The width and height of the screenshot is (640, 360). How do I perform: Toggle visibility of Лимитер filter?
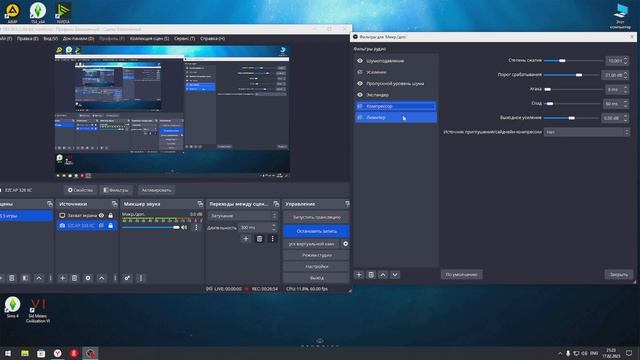click(360, 118)
